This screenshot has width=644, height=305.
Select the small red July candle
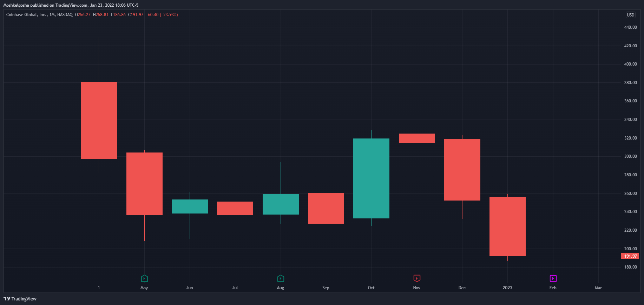pyautogui.click(x=235, y=208)
